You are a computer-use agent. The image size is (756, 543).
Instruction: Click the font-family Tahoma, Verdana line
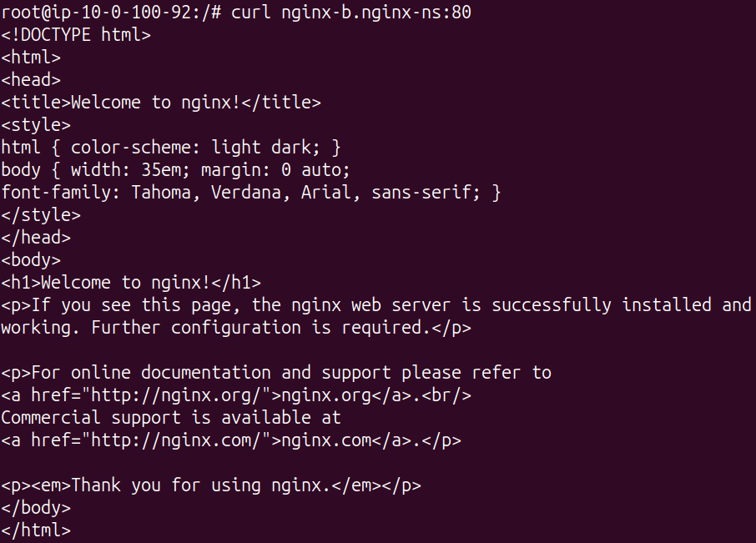[250, 193]
